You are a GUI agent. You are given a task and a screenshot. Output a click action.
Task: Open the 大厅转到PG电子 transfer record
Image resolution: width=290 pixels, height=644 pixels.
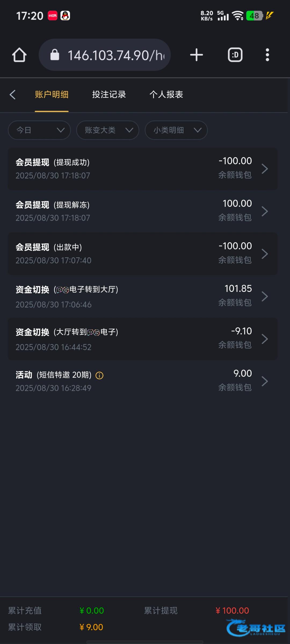(x=143, y=339)
